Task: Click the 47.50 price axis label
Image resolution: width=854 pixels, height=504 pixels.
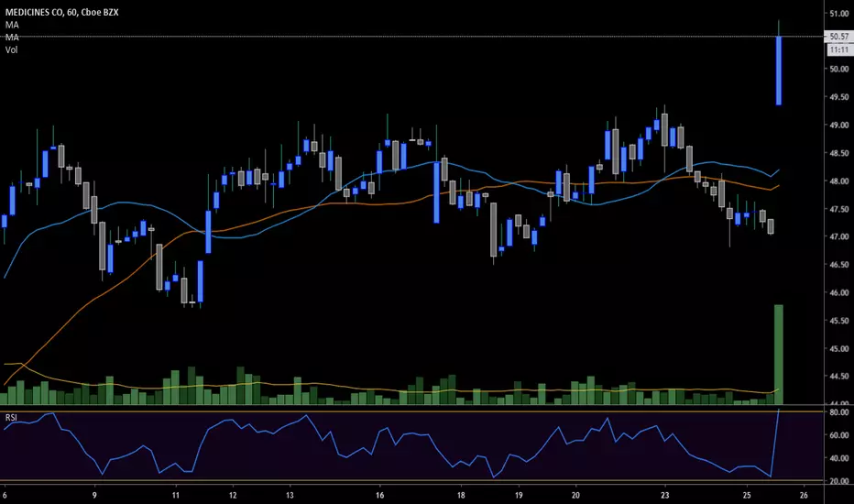Action: (838, 209)
